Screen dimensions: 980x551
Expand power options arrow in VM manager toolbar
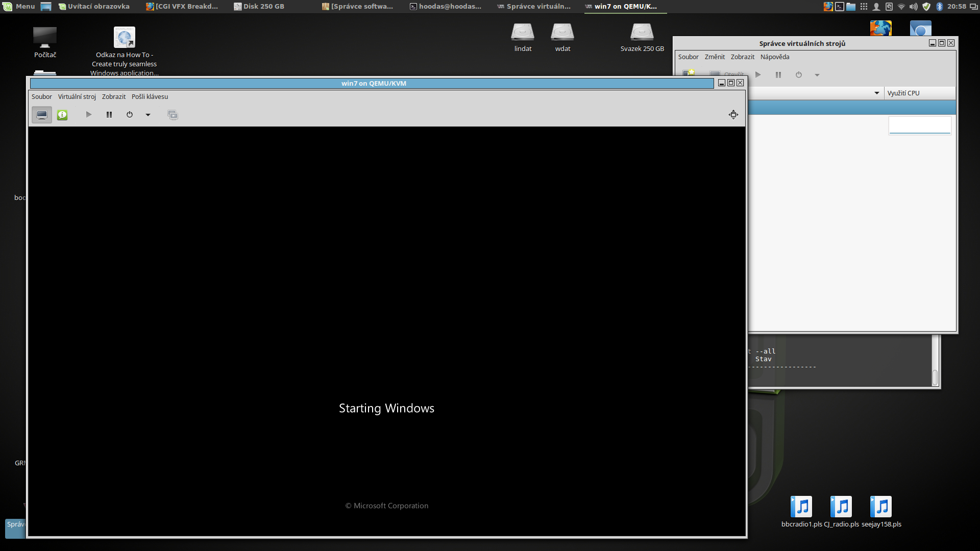817,75
